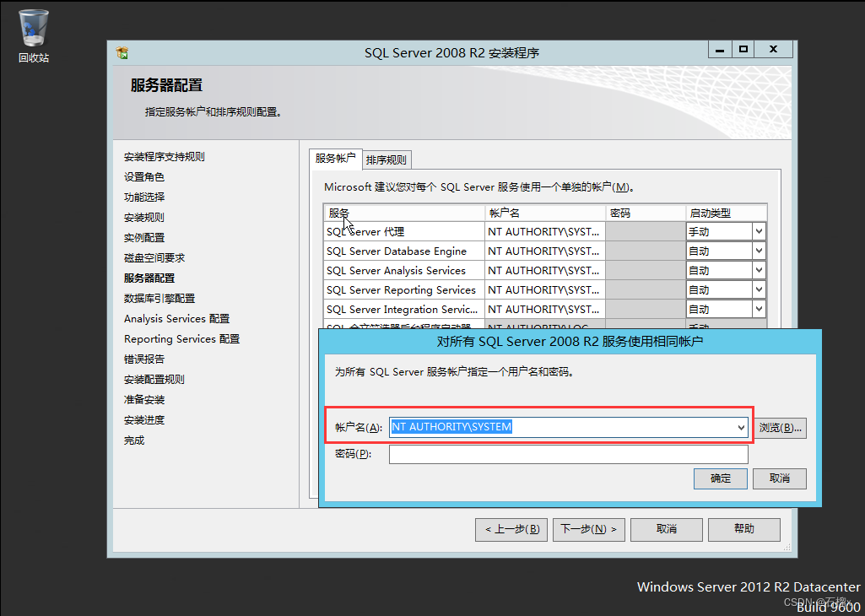This screenshot has height=616, width=865.
Task: Select the SQL Server 代理 service row
Action: [x=404, y=231]
